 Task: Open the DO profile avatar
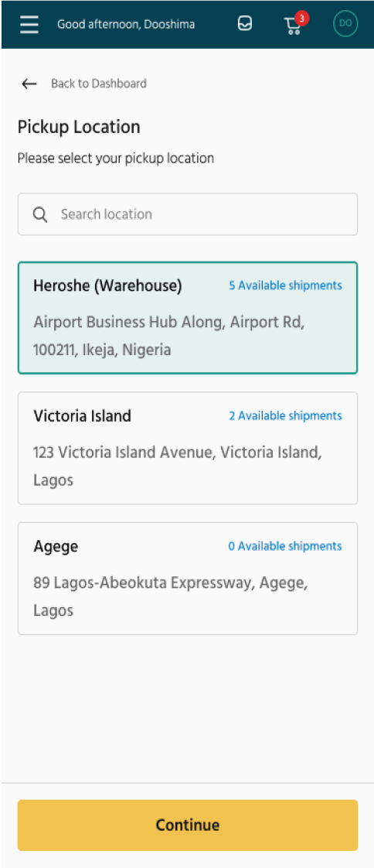[x=345, y=24]
